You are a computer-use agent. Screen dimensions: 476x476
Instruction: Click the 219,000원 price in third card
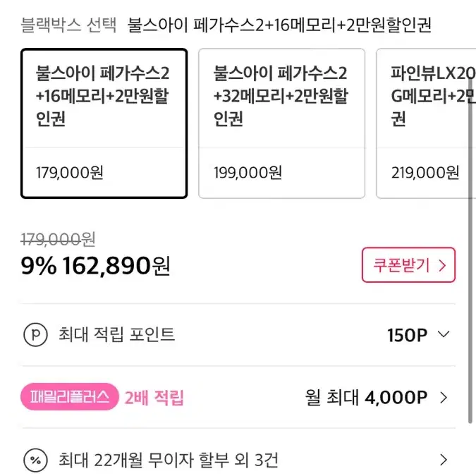(425, 173)
